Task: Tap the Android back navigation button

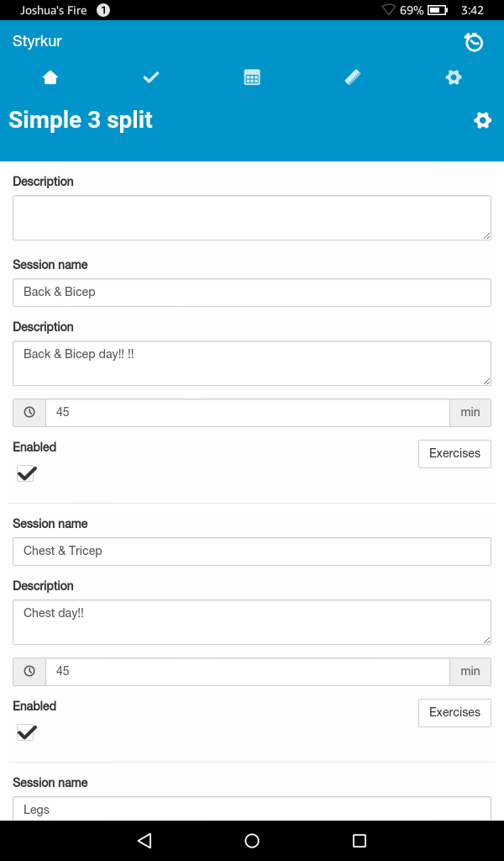Action: point(144,841)
